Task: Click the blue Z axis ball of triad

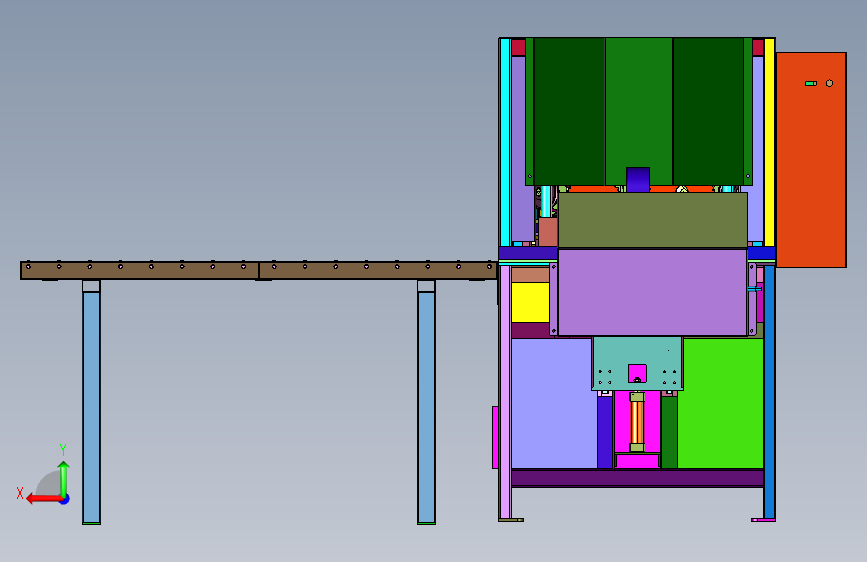Action: tap(65, 500)
